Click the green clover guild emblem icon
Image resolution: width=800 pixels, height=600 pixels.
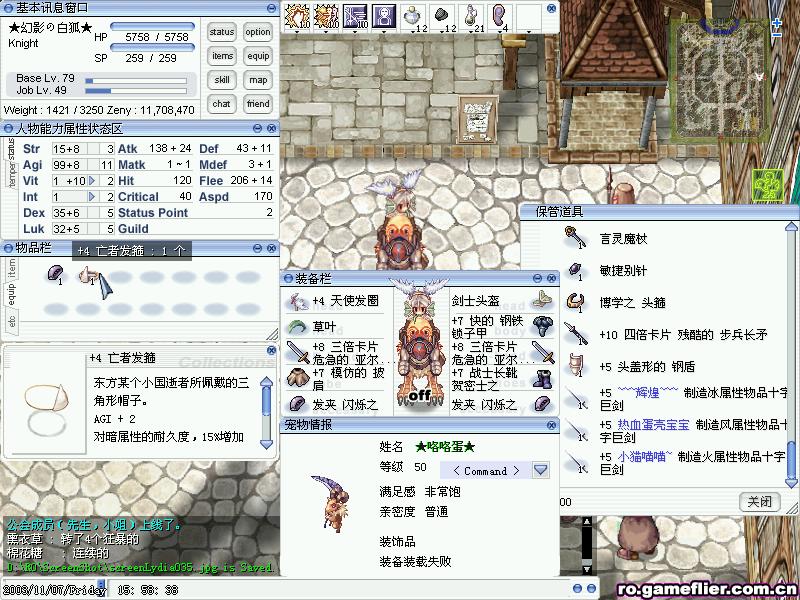point(767,184)
